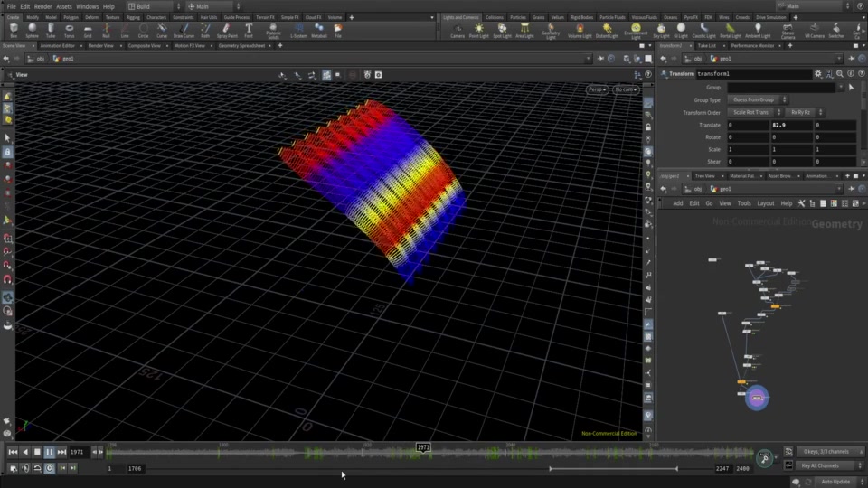Viewport: 868px width, 488px height.
Task: Click the L-System shelf tool
Action: click(298, 30)
